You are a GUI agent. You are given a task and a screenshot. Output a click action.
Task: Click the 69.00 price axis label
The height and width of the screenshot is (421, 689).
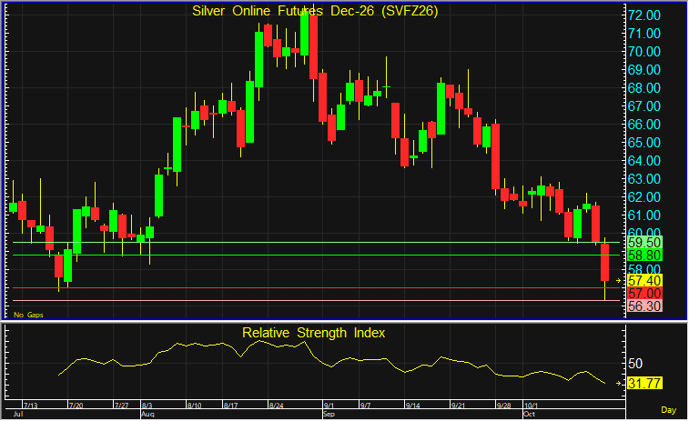[x=644, y=70]
